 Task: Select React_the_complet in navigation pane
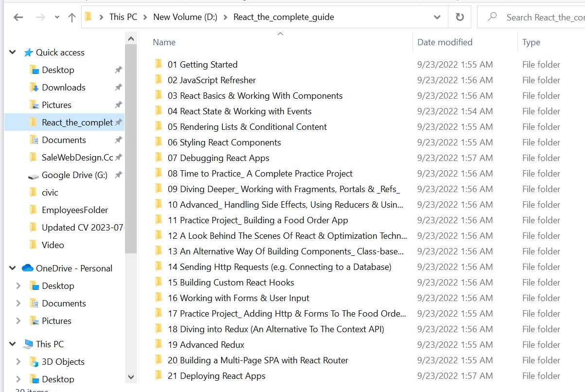coord(64,123)
